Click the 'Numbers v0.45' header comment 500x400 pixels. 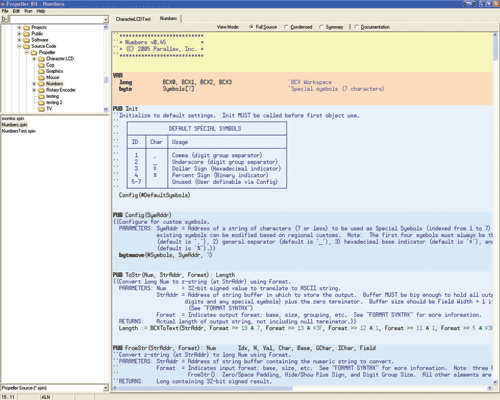[x=145, y=42]
